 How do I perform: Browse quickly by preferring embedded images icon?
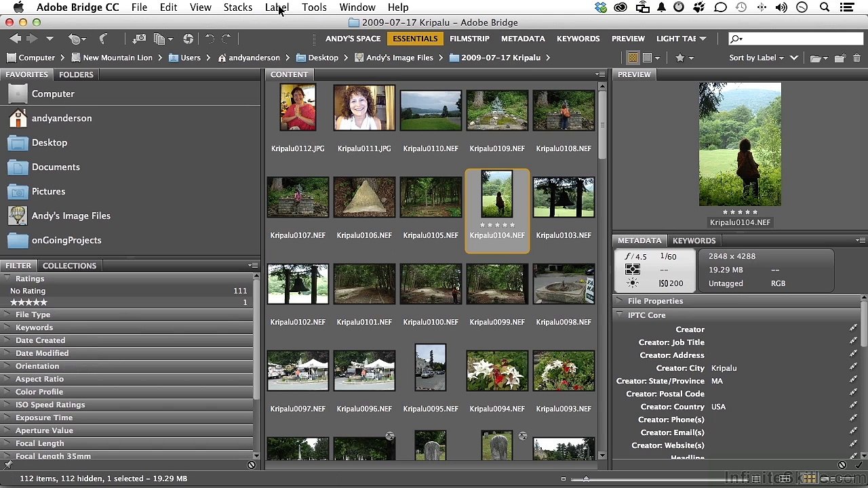pos(633,58)
